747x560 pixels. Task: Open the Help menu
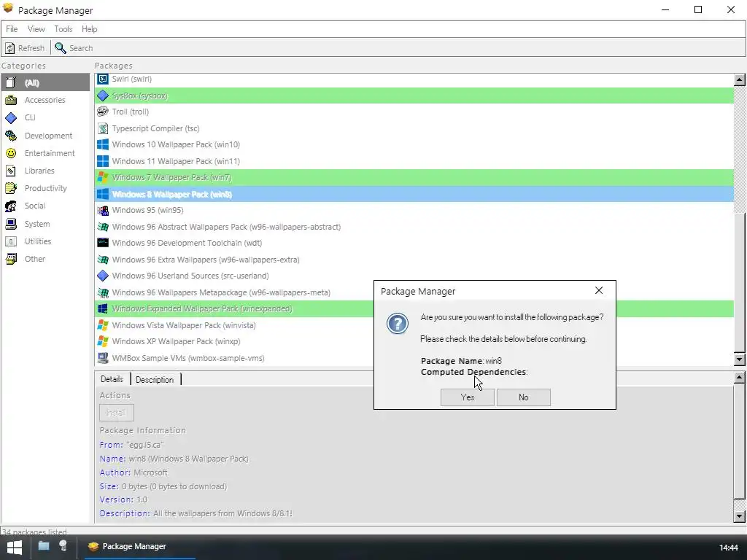90,29
